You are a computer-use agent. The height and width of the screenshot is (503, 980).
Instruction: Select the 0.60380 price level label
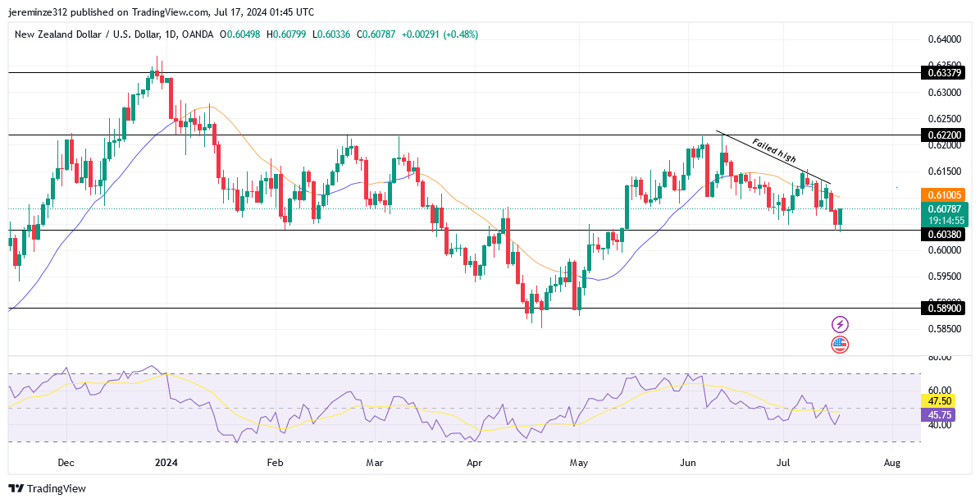point(943,235)
